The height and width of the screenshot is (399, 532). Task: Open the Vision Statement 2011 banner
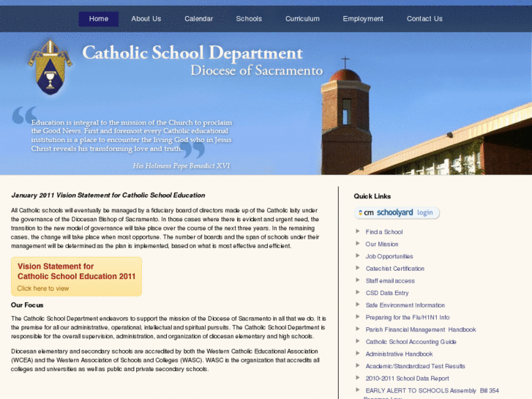point(76,277)
